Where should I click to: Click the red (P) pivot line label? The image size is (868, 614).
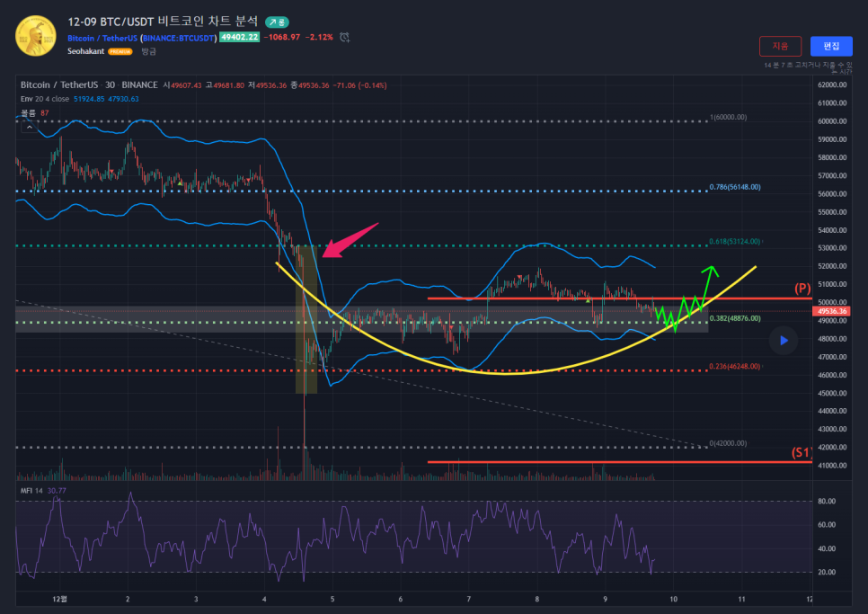tap(802, 289)
